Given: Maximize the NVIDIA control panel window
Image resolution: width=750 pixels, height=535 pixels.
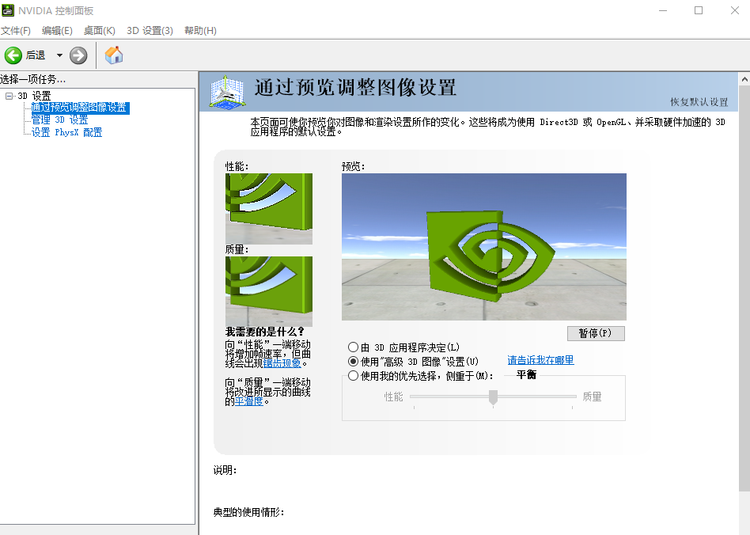Looking at the screenshot, I should pos(698,11).
